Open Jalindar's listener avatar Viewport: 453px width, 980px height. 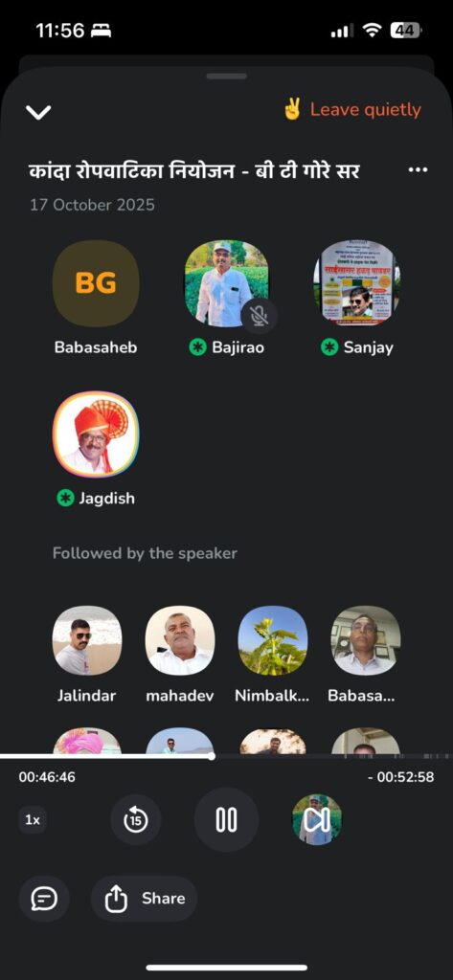(87, 640)
